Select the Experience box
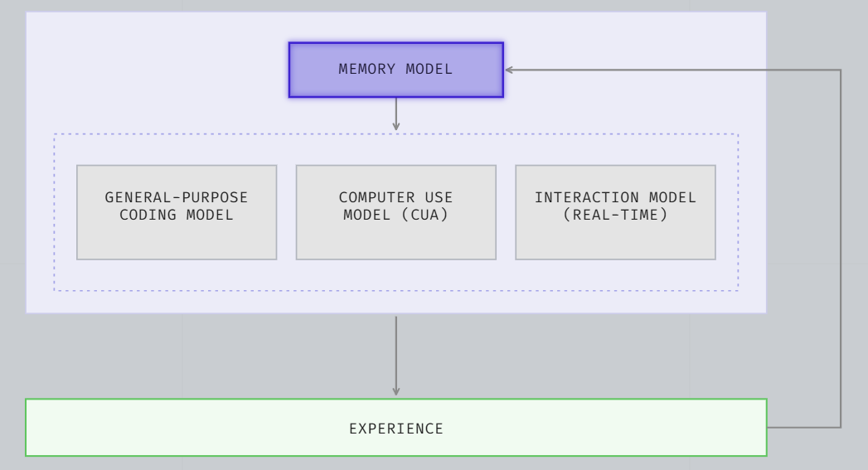Viewport: 868px width, 470px height. [395, 428]
